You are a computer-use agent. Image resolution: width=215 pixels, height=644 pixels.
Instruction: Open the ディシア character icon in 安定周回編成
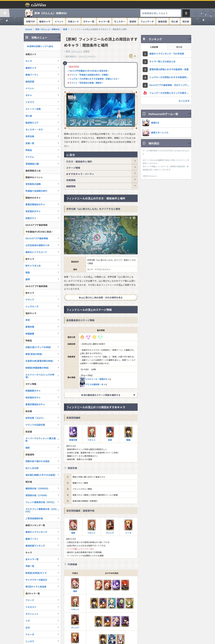point(110,525)
